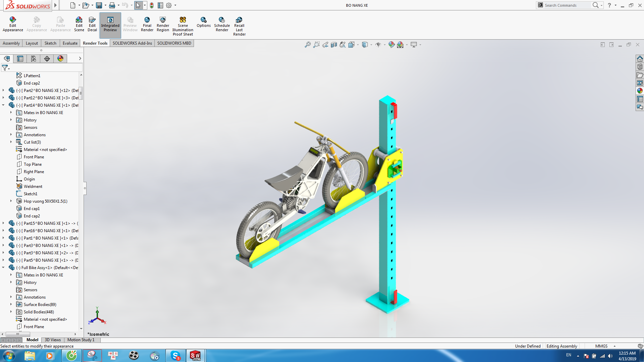
Task: Select the Weldment feature in the tree
Action: [33, 187]
